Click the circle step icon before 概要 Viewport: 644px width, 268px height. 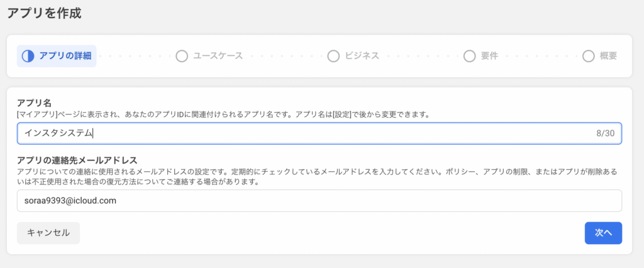pyautogui.click(x=589, y=56)
